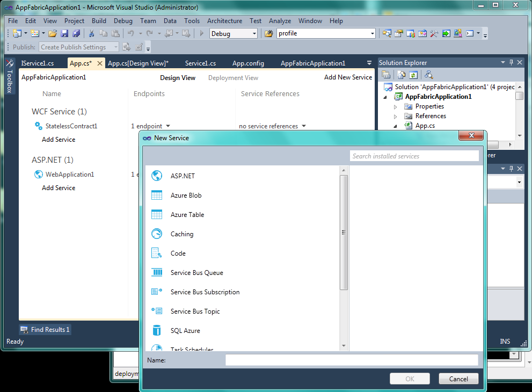Open the Create Publish Settings dropdown
532x392 pixels.
pyautogui.click(x=116, y=47)
